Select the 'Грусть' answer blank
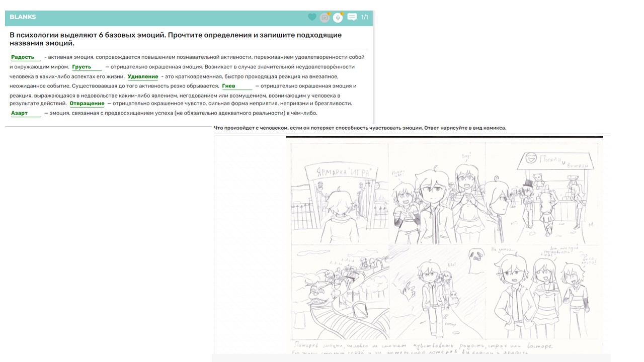This screenshot has height=362, width=644. pos(87,67)
